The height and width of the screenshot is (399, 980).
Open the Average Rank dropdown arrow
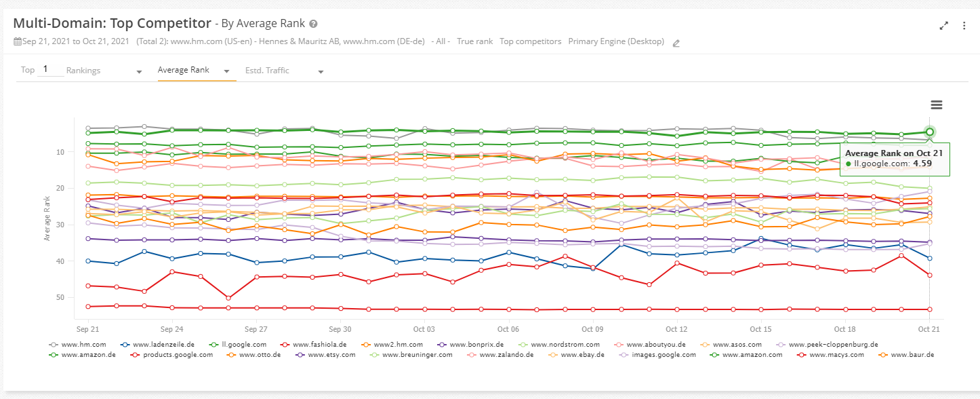tap(227, 71)
